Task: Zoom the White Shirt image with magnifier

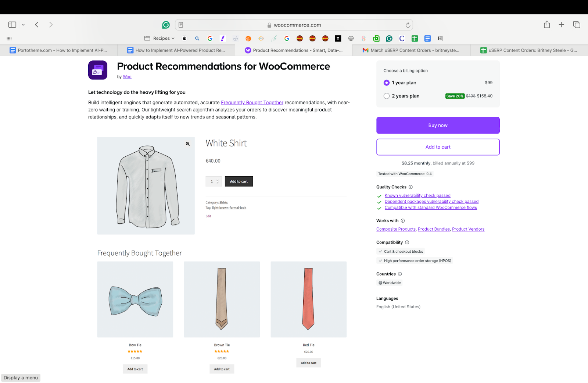Action: 188,144
